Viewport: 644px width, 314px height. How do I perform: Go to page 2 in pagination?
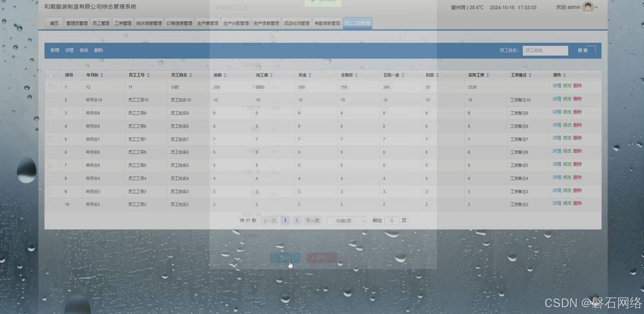point(297,221)
